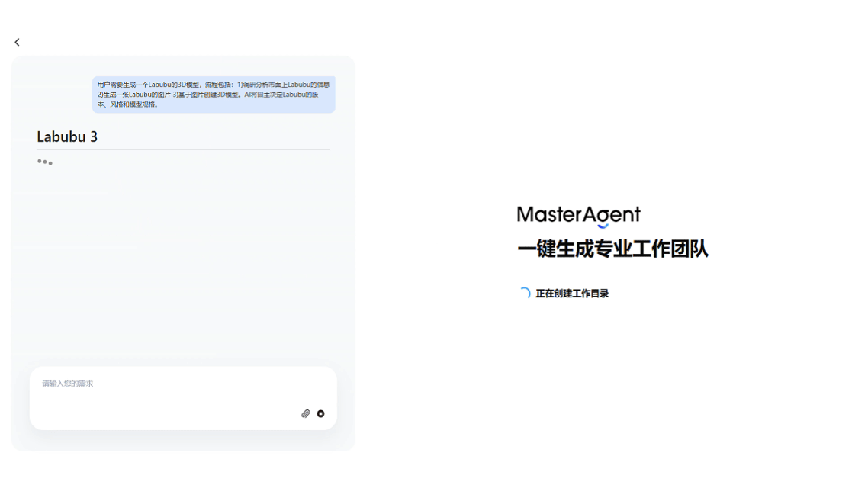Click the divider line under Labubu 3
Viewport: 868px width, 488px height.
tap(183, 149)
